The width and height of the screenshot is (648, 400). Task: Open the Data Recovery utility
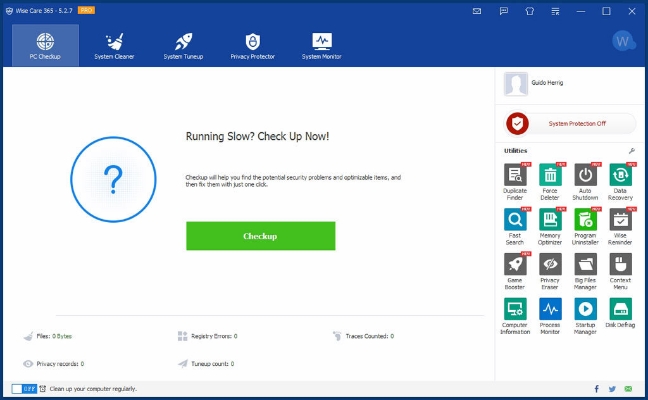[x=620, y=182]
